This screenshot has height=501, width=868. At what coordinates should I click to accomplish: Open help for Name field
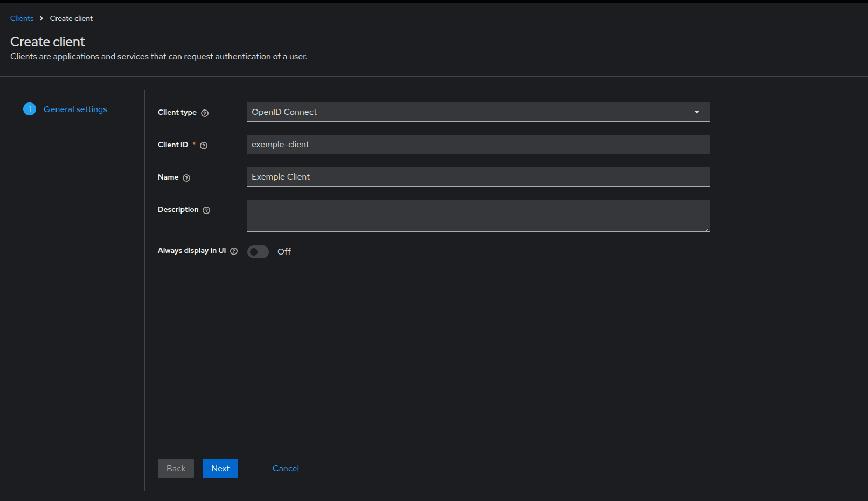186,177
